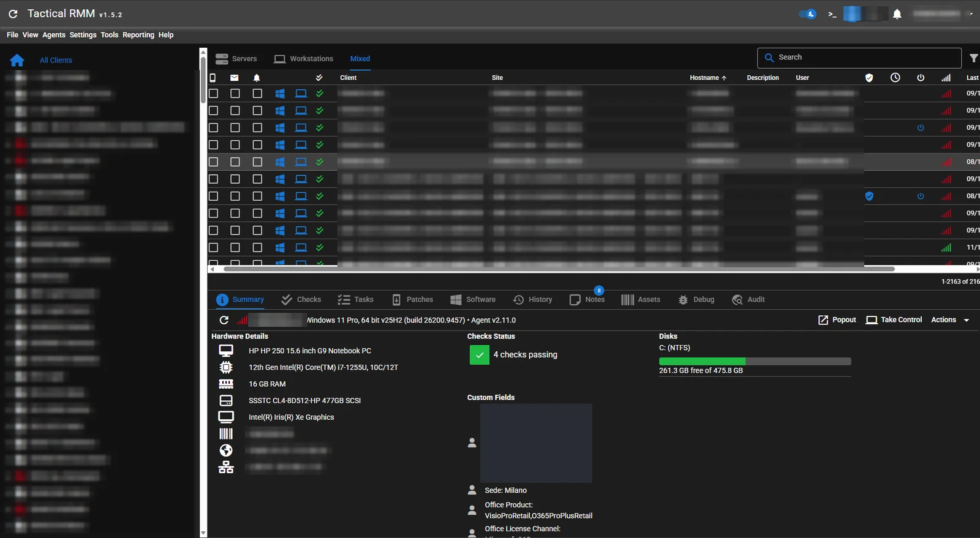Click the CPU chip icon in Hardware Details
Image resolution: width=980 pixels, height=538 pixels.
click(x=226, y=367)
